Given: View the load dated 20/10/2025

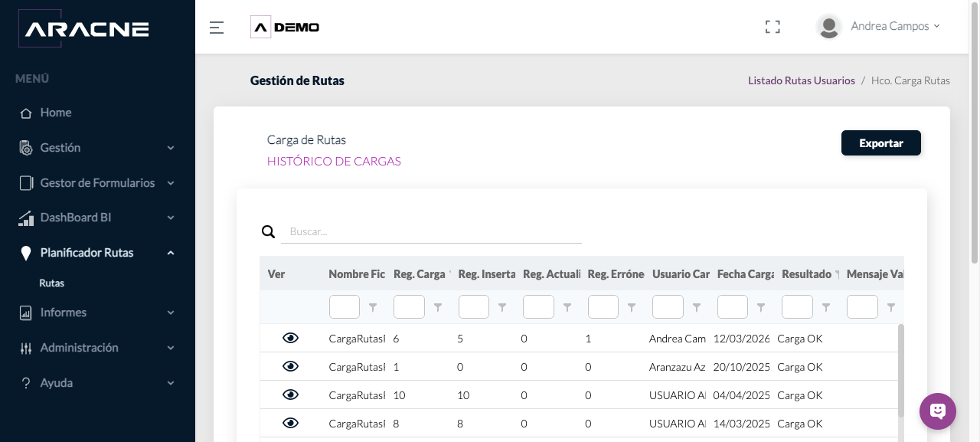Looking at the screenshot, I should (290, 366).
